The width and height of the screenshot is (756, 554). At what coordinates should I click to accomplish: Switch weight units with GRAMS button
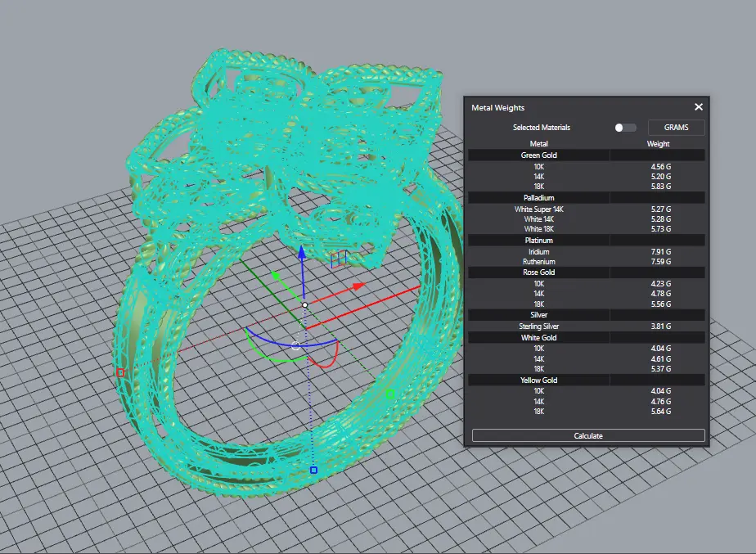click(676, 128)
